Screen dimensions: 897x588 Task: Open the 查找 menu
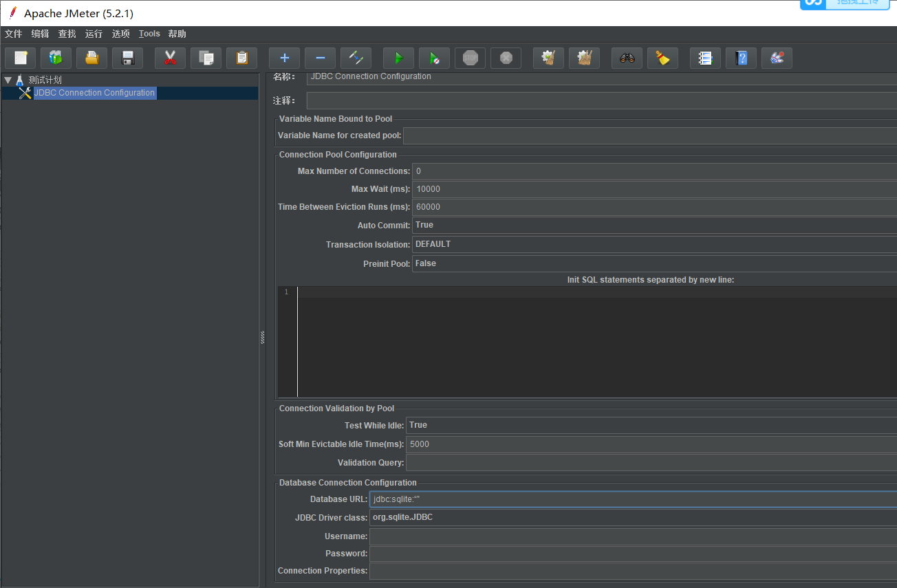point(67,34)
